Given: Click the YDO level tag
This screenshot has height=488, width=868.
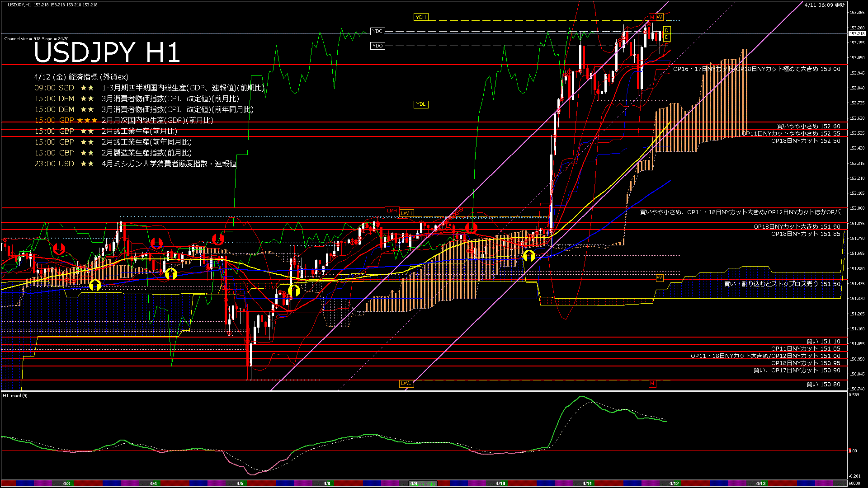Looking at the screenshot, I should [377, 46].
